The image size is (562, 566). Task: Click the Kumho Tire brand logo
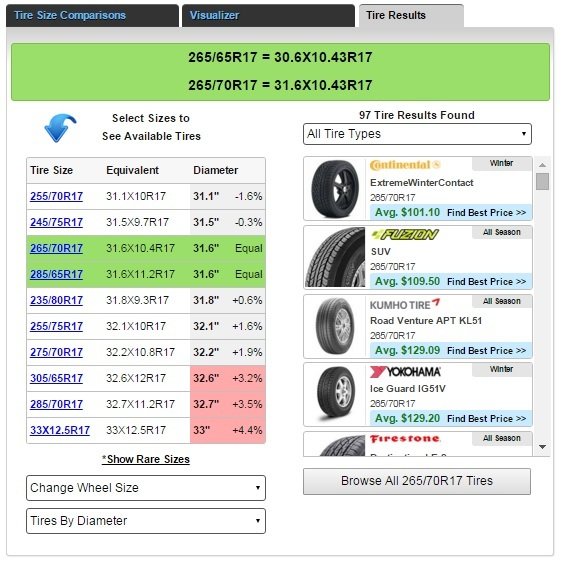pyautogui.click(x=405, y=304)
